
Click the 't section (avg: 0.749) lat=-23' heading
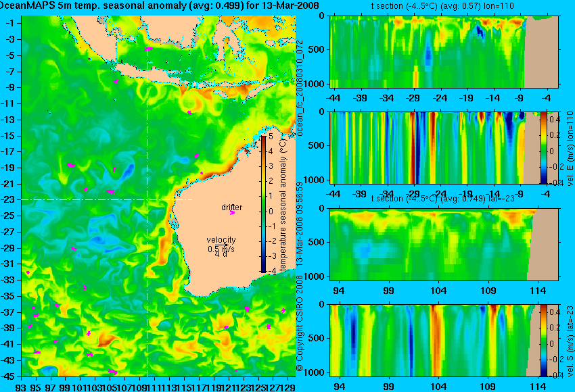tap(443, 198)
